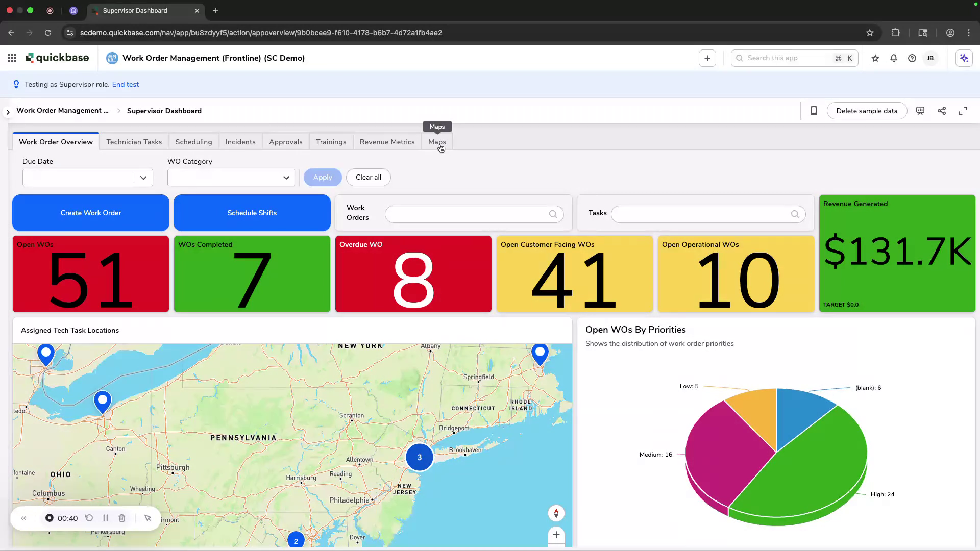Viewport: 980px width, 551px height.
Task: Enter full screen dashboard mode
Action: coord(963,111)
